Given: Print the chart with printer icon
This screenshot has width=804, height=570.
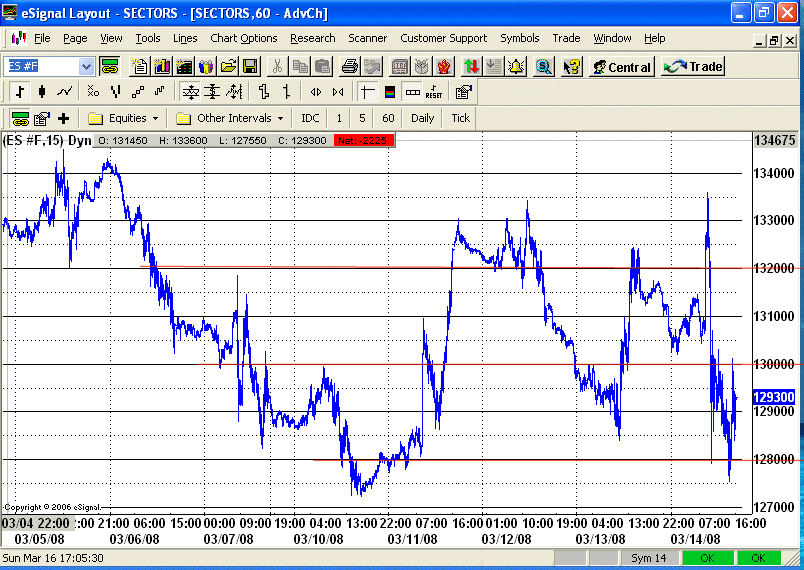Looking at the screenshot, I should [350, 67].
